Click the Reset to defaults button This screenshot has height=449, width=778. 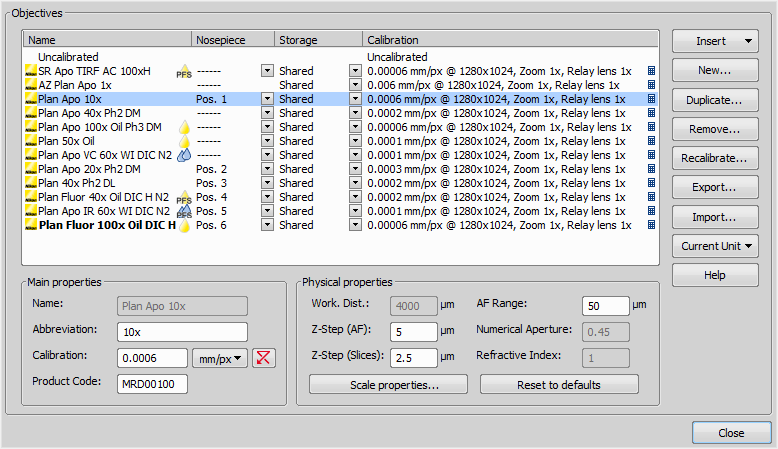(x=558, y=385)
